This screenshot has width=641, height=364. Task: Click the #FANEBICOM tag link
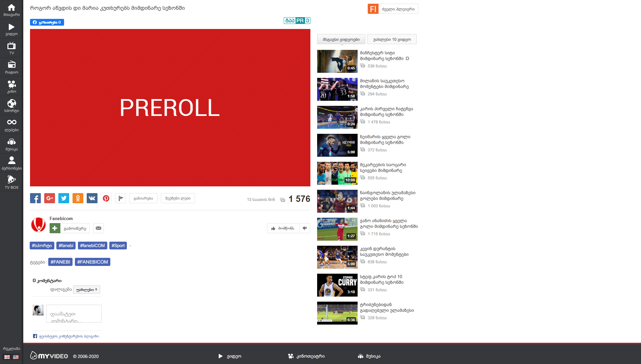coord(92,262)
